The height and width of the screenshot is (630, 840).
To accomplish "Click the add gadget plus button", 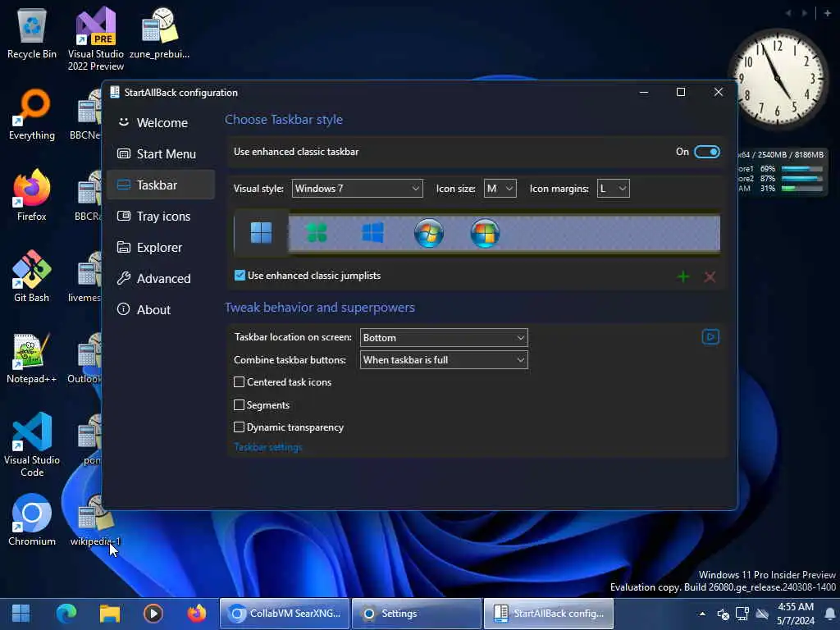I will coord(827,13).
